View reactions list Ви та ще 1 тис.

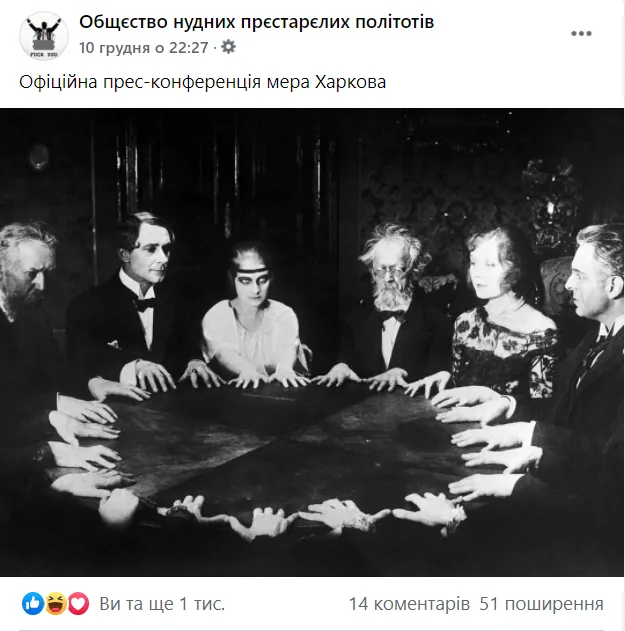tap(162, 604)
